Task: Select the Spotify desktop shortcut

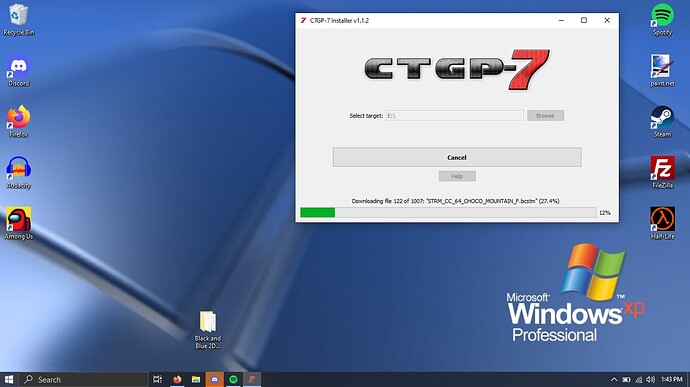Action: (662, 19)
